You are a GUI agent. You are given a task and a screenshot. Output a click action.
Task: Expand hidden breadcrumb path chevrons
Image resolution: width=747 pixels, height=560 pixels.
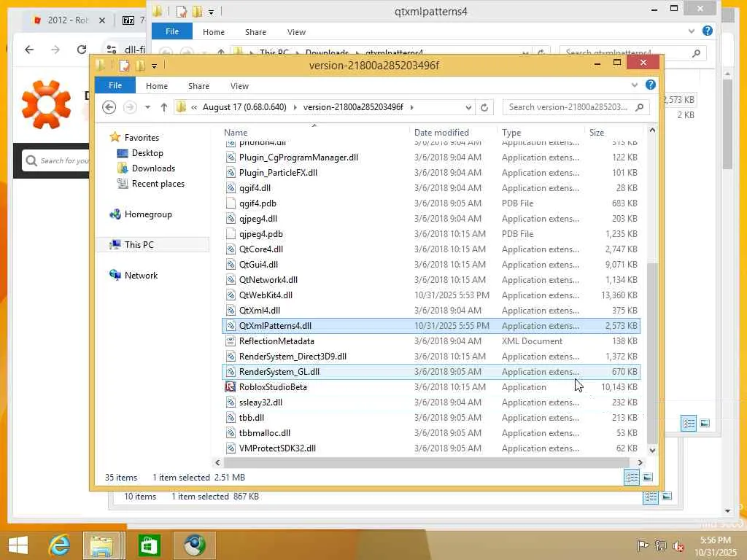194,107
